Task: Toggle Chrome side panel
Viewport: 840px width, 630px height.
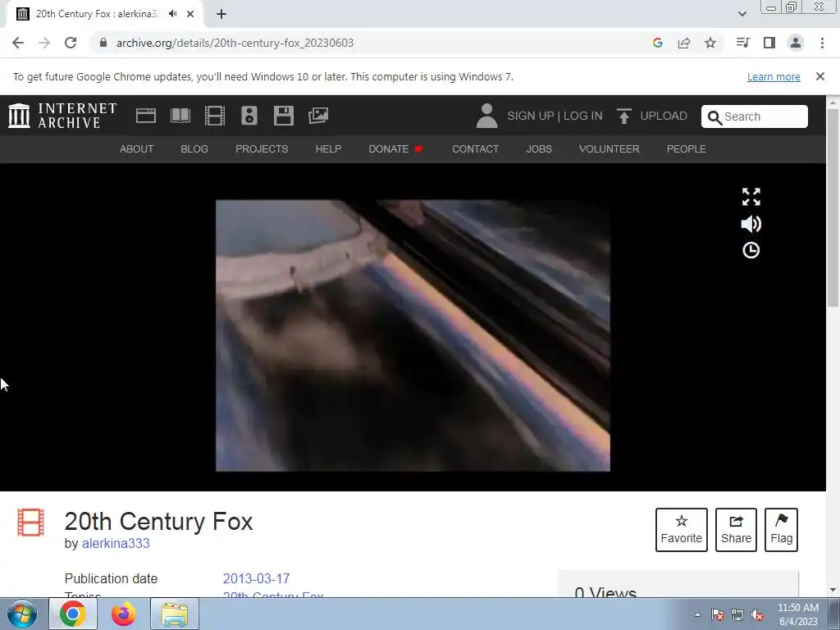Action: [x=769, y=43]
